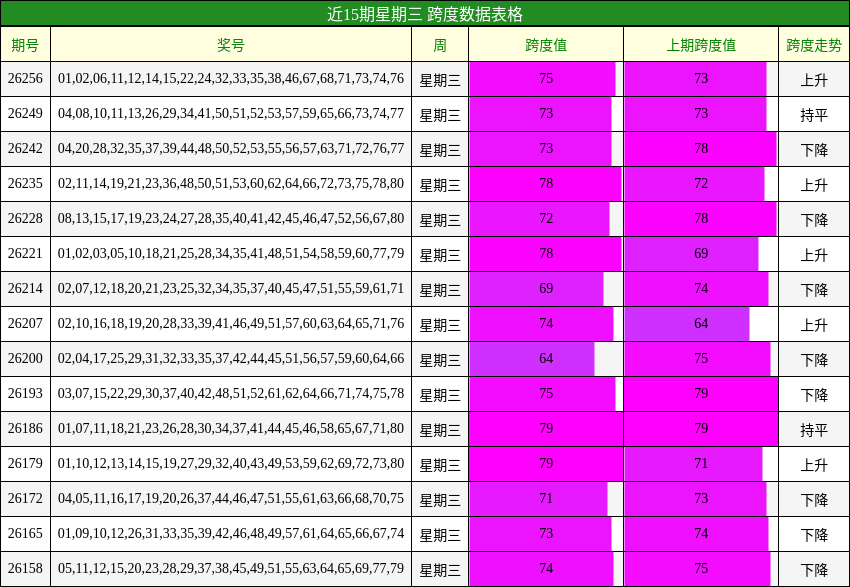This screenshot has height=587, width=850.
Task: Select period number 26200
Action: (25, 359)
